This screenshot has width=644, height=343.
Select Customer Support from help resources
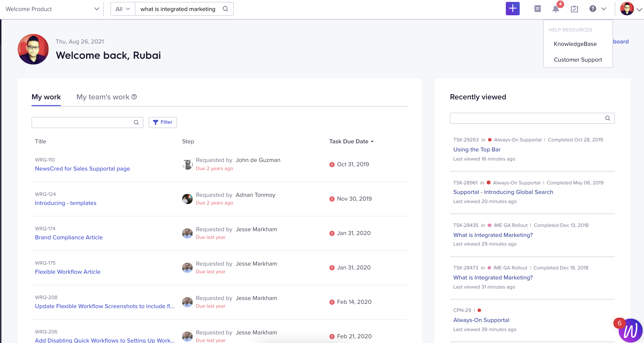point(578,60)
